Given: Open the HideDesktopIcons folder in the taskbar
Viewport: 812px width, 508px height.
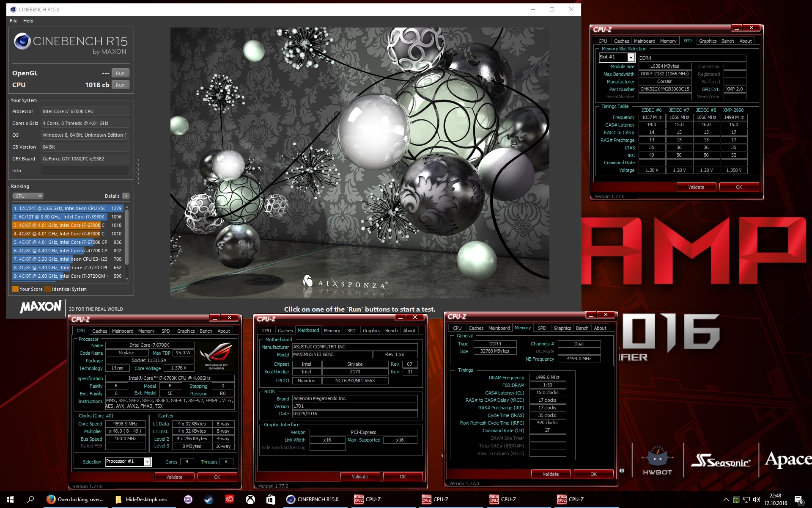Looking at the screenshot, I should coord(143,500).
